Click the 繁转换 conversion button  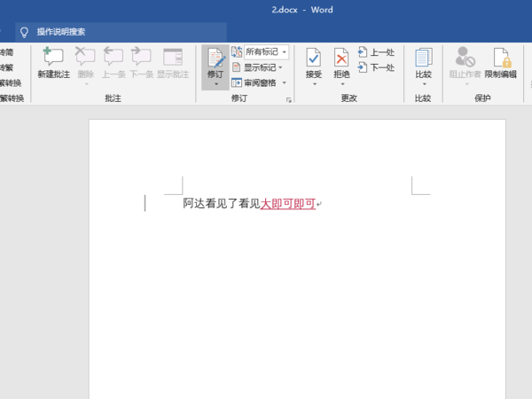coord(11,82)
